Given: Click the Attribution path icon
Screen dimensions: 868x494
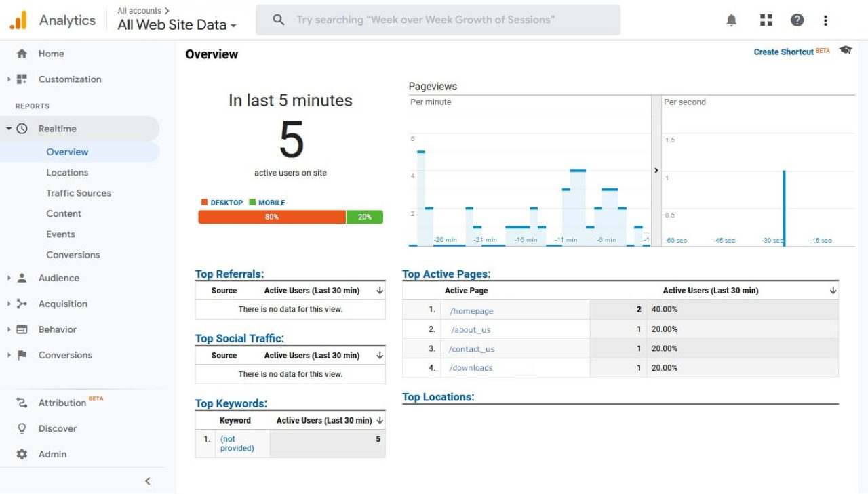Looking at the screenshot, I should click(22, 403).
